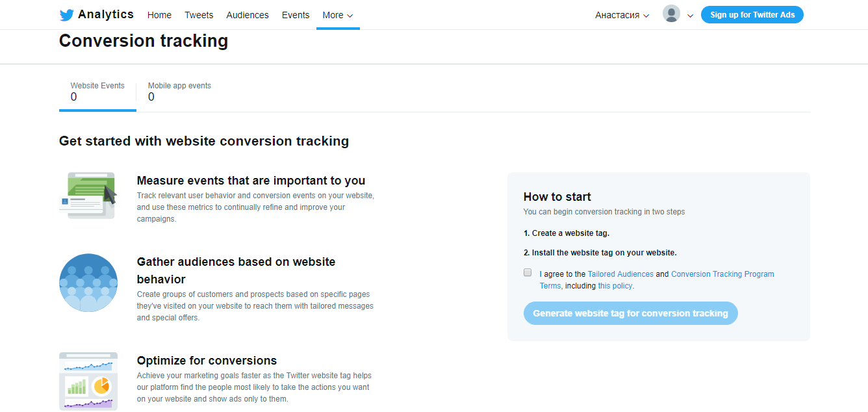Screen dimensions: 868x412
Task: Click the blue audience circle illustration
Action: (88, 282)
